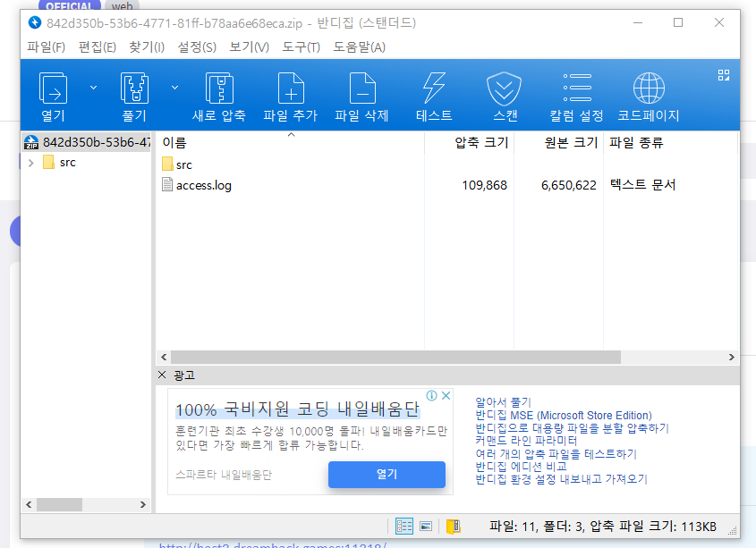This screenshot has height=548, width=756.
Task: Open the 여러 개의 압축 파일을 테스트하기 link
Action: pyautogui.click(x=556, y=454)
